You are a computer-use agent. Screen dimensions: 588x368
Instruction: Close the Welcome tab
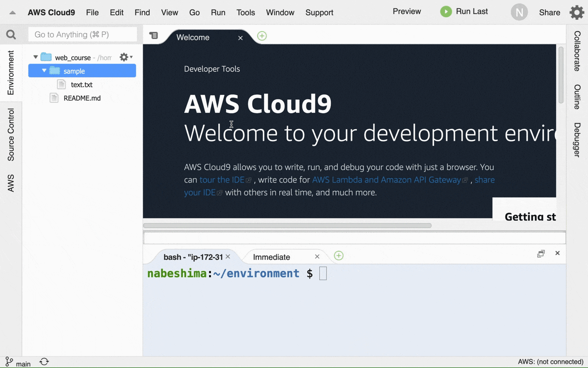[x=240, y=38]
